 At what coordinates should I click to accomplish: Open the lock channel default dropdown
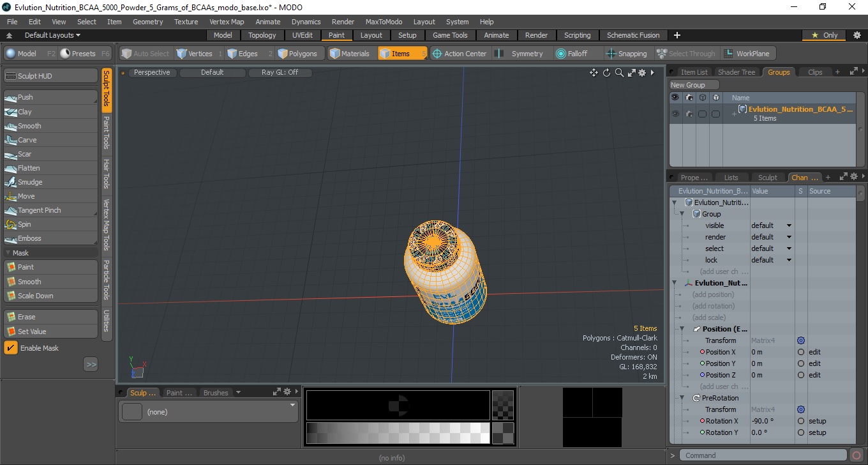[x=772, y=260]
